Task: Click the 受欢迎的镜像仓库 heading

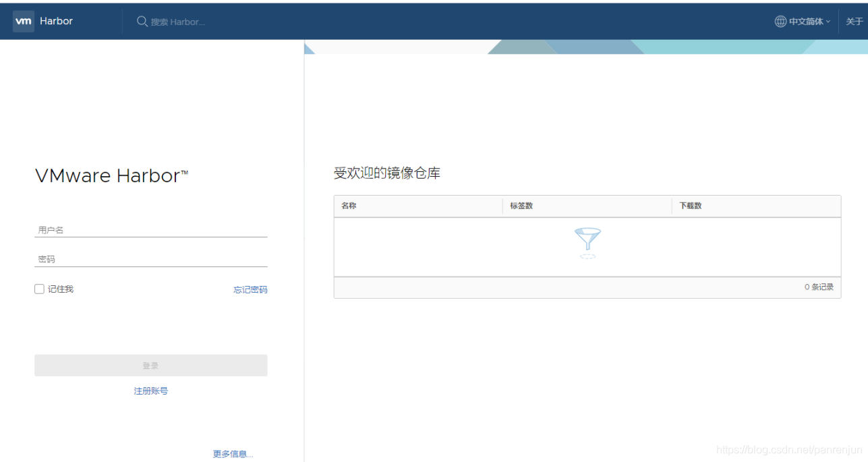Action: [386, 173]
